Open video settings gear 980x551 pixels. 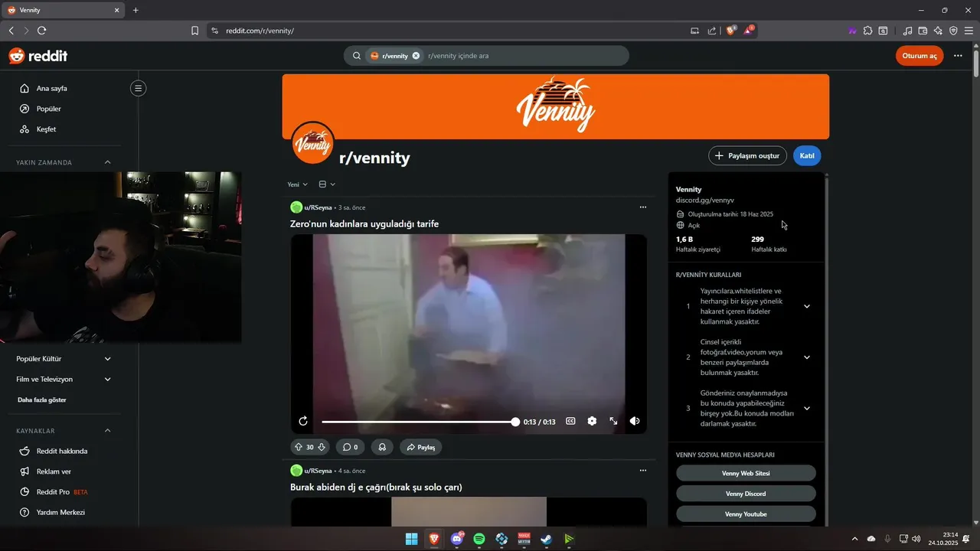coord(592,421)
